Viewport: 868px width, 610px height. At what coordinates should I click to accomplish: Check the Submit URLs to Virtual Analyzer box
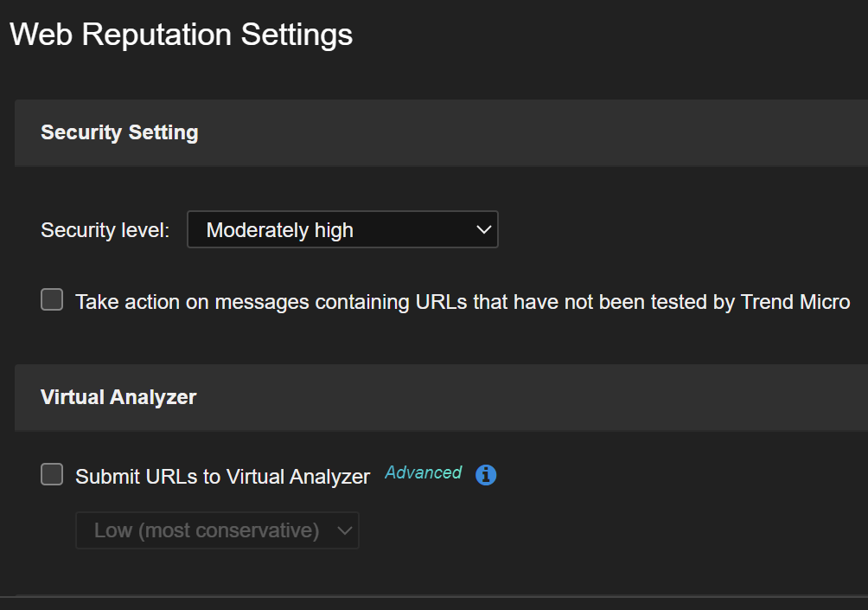(52, 474)
